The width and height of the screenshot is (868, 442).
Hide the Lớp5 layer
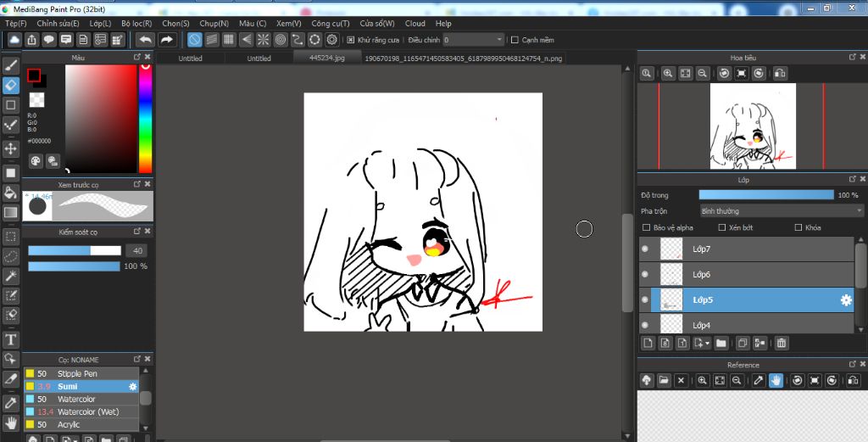tap(645, 299)
